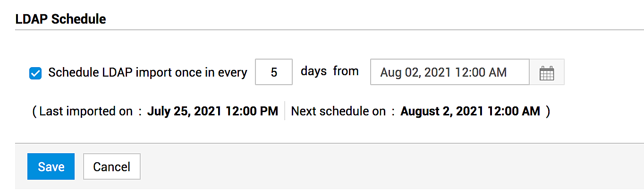Click the divider between last import and next schedule
The width and height of the screenshot is (644, 192).
pos(285,111)
